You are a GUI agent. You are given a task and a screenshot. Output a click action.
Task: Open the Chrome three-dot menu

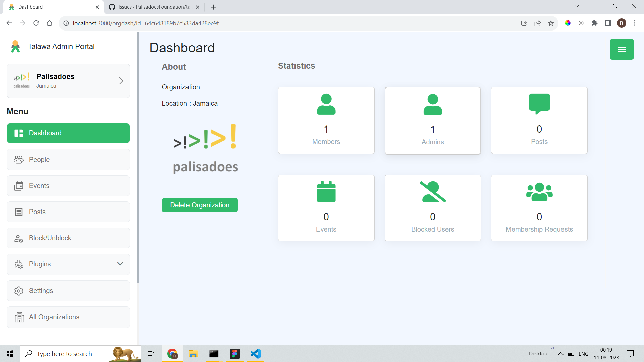coord(635,23)
